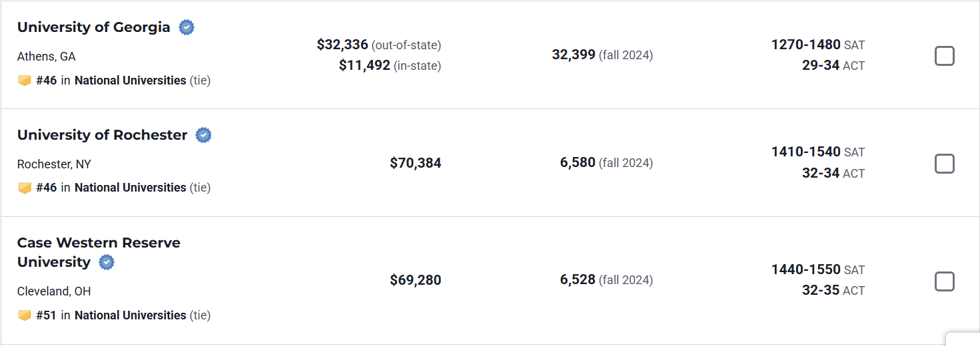Screen dimensions: 980x346
Task: Click National Universities link under Georgia
Action: (130, 81)
